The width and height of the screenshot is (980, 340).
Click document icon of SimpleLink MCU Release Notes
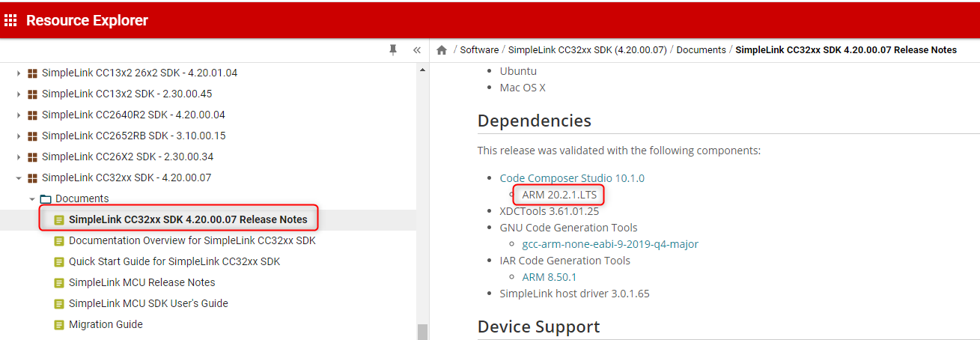coord(59,283)
